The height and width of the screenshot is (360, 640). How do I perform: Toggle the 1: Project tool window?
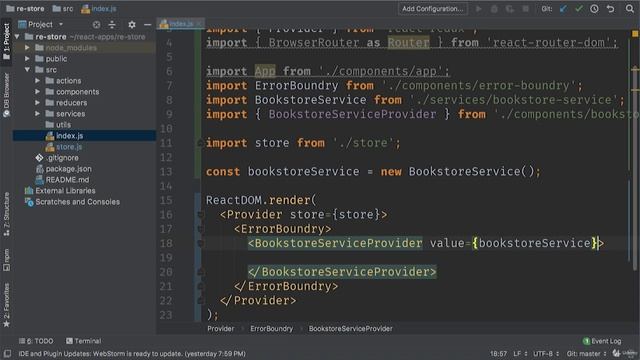click(7, 41)
